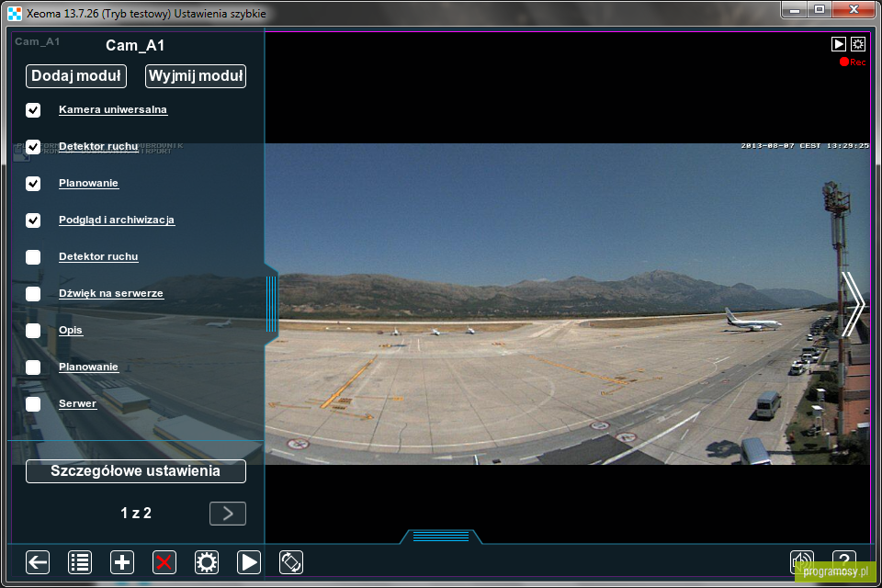Uncheck Kamera uniwersalna module
Viewport: 882px width, 588px height.
click(33, 109)
